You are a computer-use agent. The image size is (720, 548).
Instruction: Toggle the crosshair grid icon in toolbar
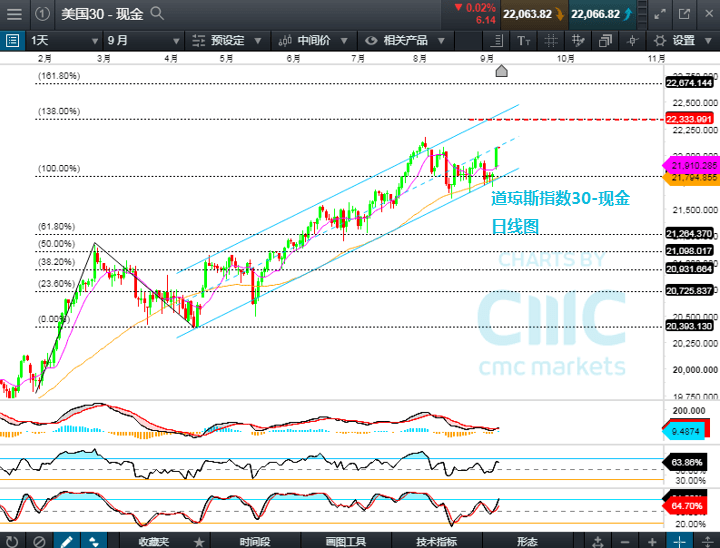pyautogui.click(x=552, y=41)
